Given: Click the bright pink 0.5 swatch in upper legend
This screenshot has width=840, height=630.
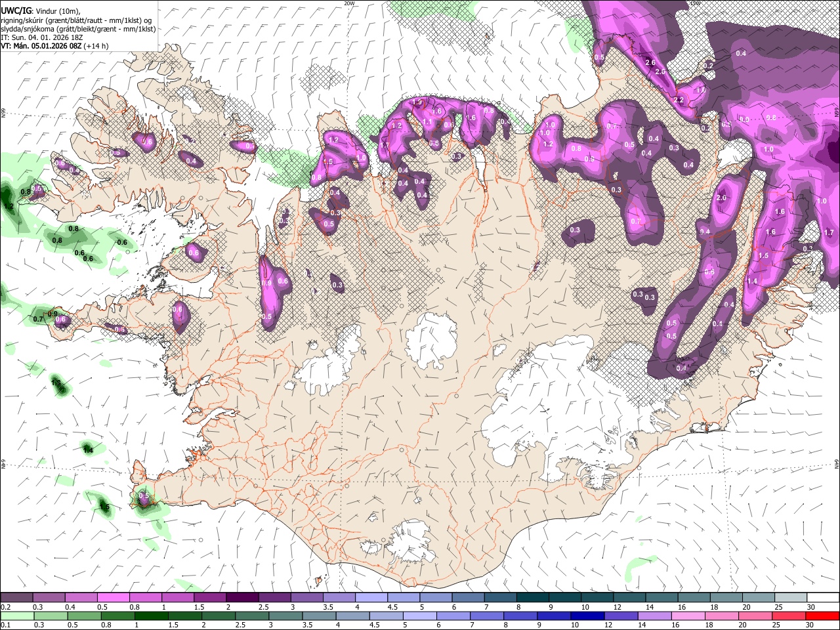Looking at the screenshot, I should tap(113, 597).
